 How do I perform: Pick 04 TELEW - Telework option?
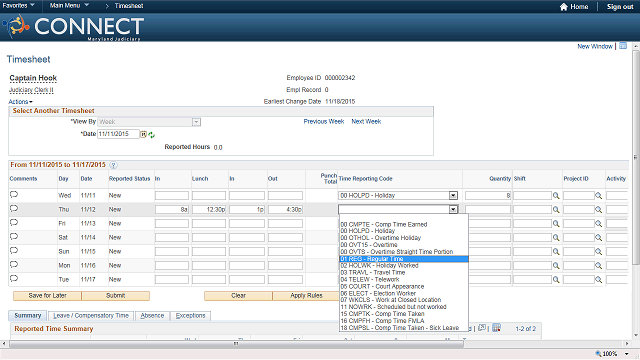404,280
